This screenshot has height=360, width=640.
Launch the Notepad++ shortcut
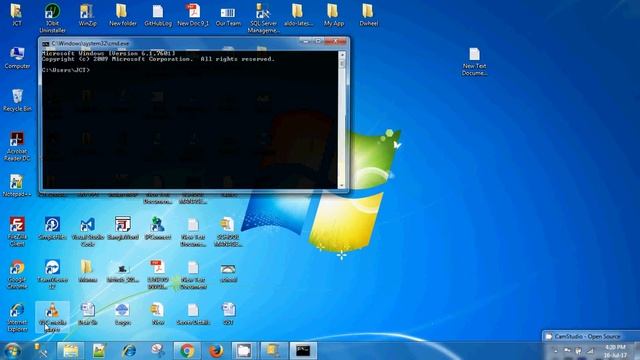pyautogui.click(x=17, y=186)
